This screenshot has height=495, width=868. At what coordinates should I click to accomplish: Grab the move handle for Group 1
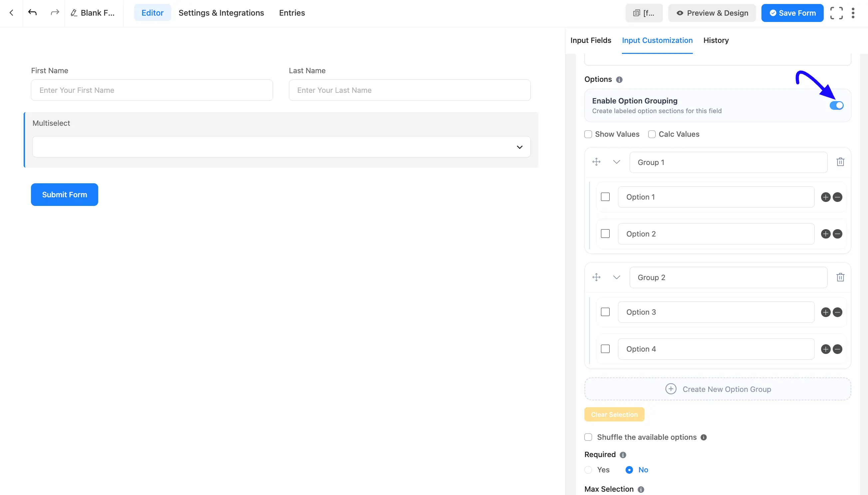[596, 162]
